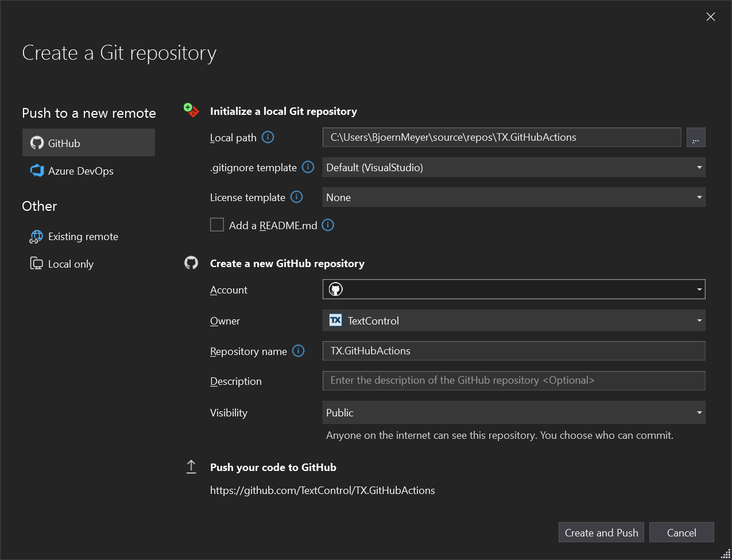
Task: Open the Local path info tooltip icon
Action: tap(268, 137)
